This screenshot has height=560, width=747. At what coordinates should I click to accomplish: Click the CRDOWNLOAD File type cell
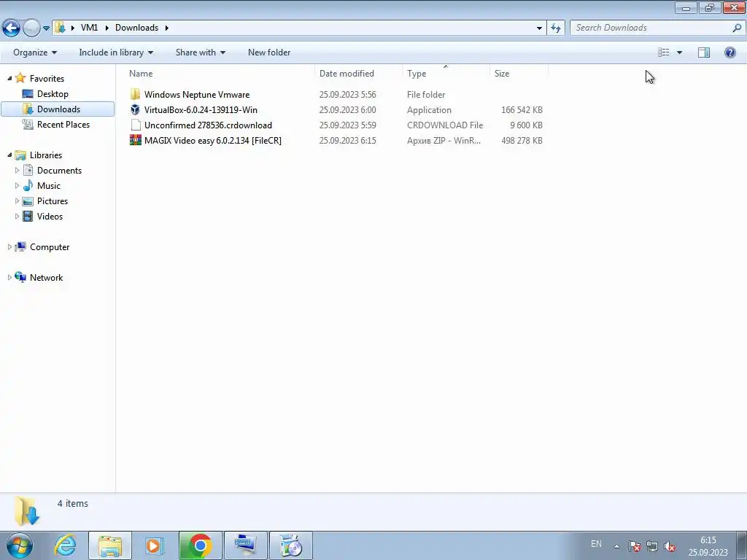pos(445,125)
